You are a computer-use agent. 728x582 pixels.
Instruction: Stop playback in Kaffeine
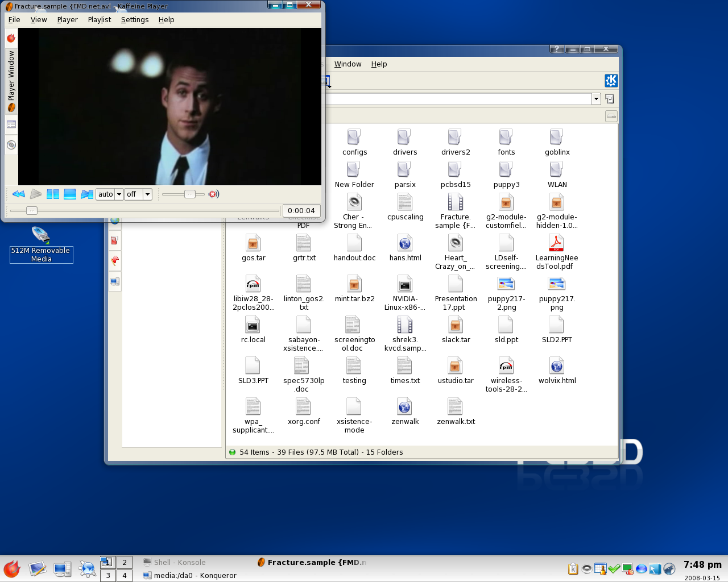70,194
